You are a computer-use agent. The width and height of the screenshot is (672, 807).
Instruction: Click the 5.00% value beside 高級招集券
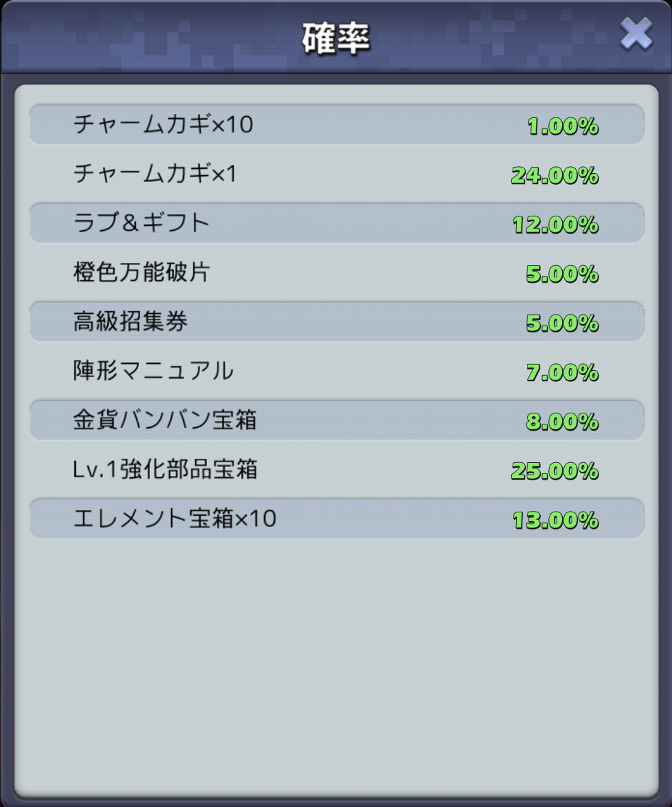(x=562, y=323)
